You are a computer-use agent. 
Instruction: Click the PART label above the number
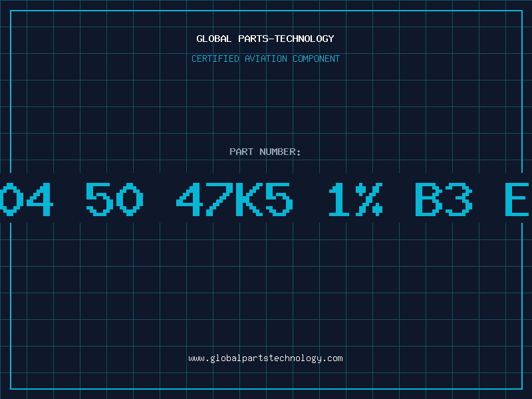point(241,152)
